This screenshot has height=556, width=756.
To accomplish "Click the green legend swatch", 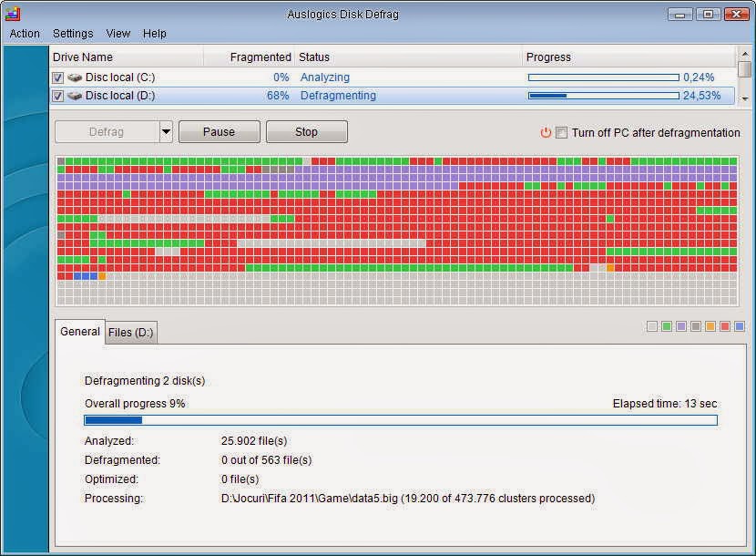I will pyautogui.click(x=667, y=326).
